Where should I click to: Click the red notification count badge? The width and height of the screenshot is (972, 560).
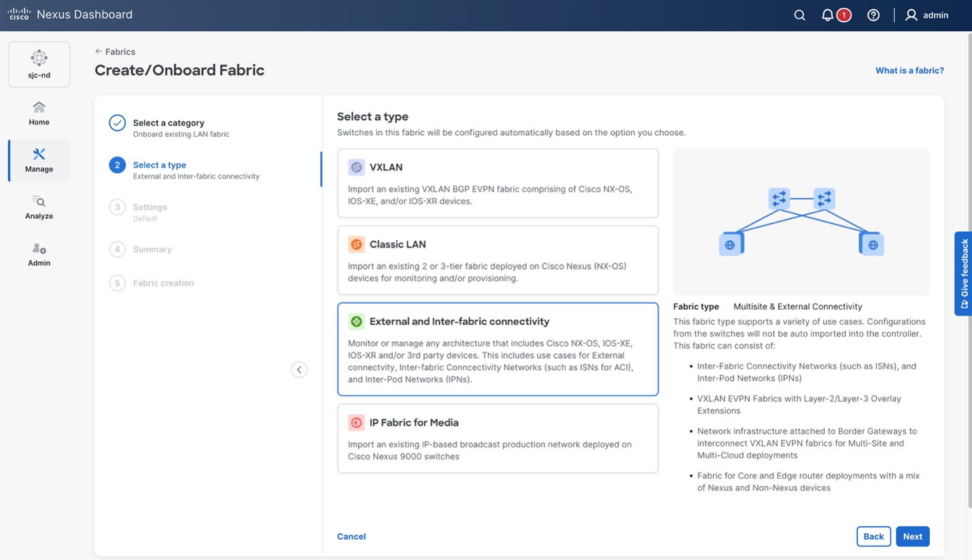tap(844, 15)
